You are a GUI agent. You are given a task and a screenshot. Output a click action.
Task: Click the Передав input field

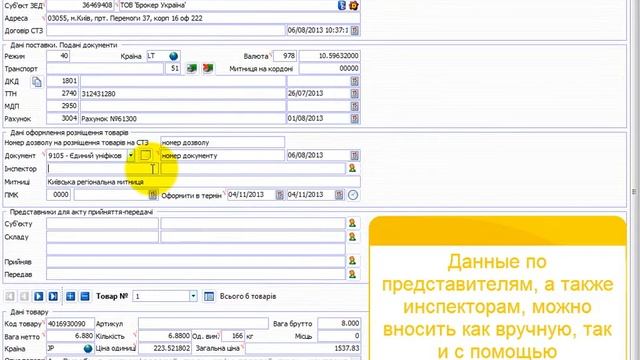point(196,274)
